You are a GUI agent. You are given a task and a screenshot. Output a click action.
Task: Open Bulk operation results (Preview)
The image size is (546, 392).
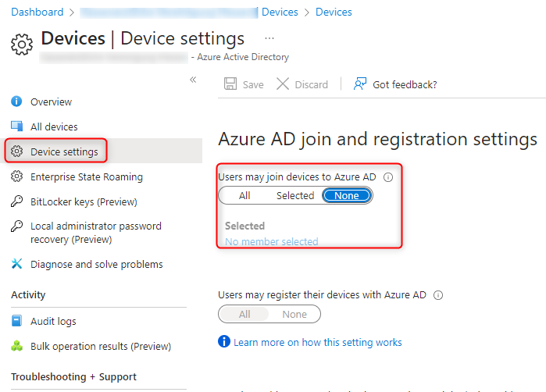[101, 347]
